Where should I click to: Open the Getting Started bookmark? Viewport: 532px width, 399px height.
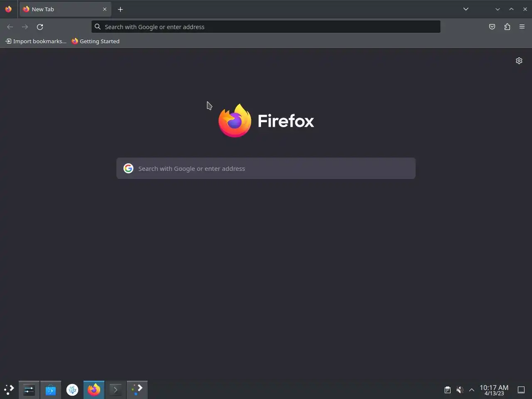[96, 41]
